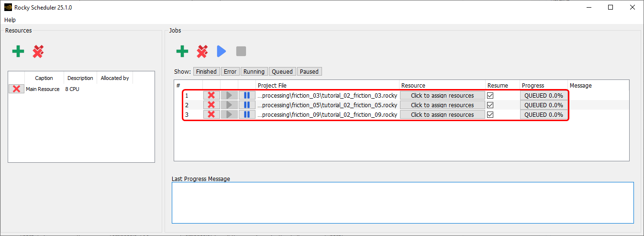
Task: Delete the Main Resource entry
Action: coord(16,89)
